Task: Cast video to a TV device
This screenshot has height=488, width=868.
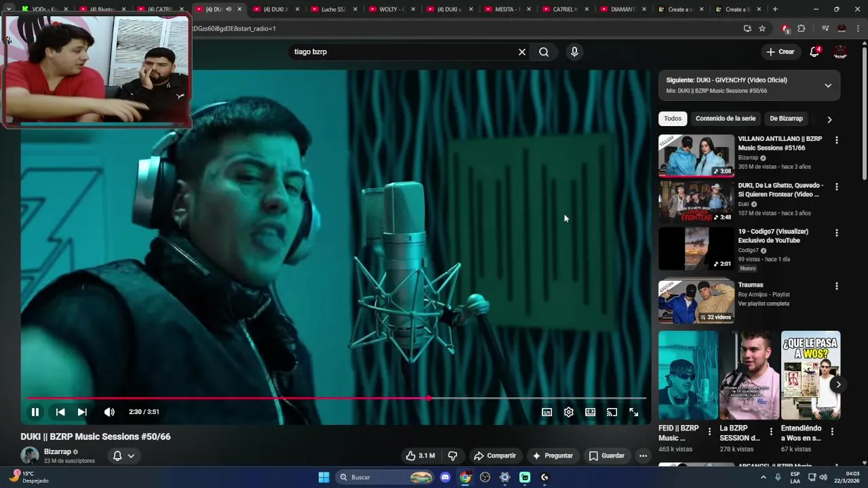Action: 612,412
